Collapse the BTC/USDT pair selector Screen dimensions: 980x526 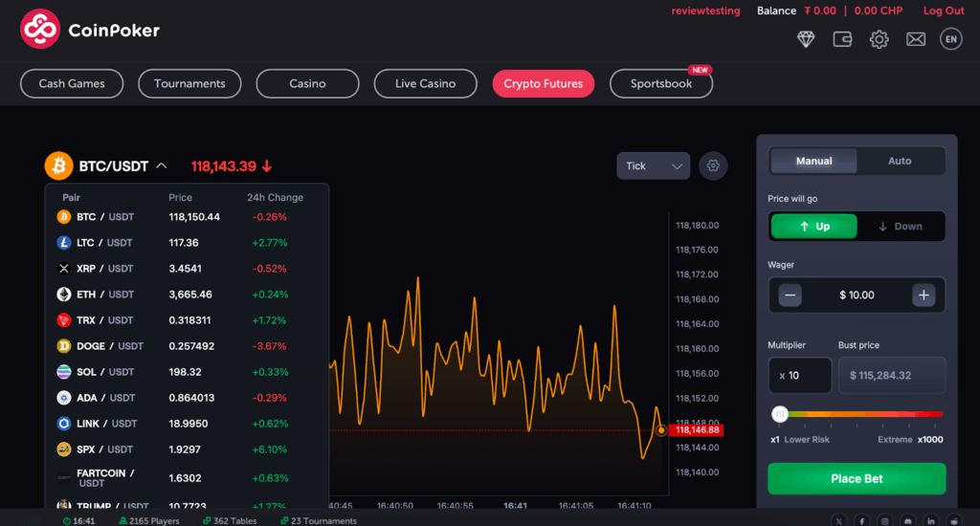(162, 166)
